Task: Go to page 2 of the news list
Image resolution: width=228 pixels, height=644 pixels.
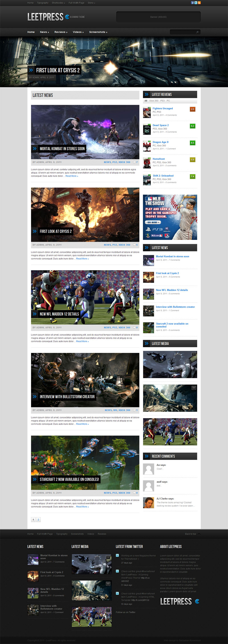Action: pos(38,519)
